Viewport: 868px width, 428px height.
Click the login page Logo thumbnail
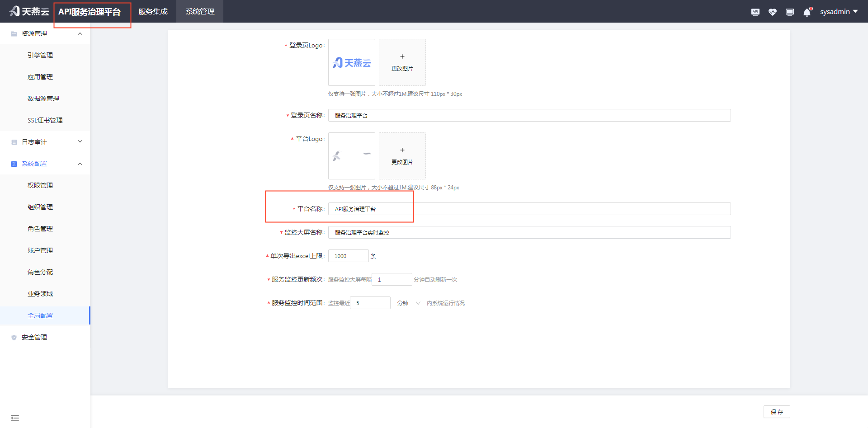pyautogui.click(x=352, y=62)
